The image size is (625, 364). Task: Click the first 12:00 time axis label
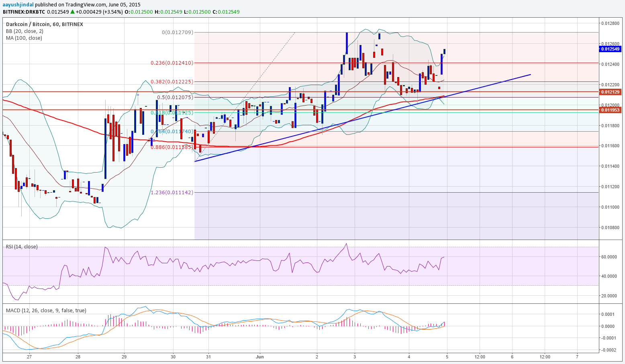(x=480, y=356)
